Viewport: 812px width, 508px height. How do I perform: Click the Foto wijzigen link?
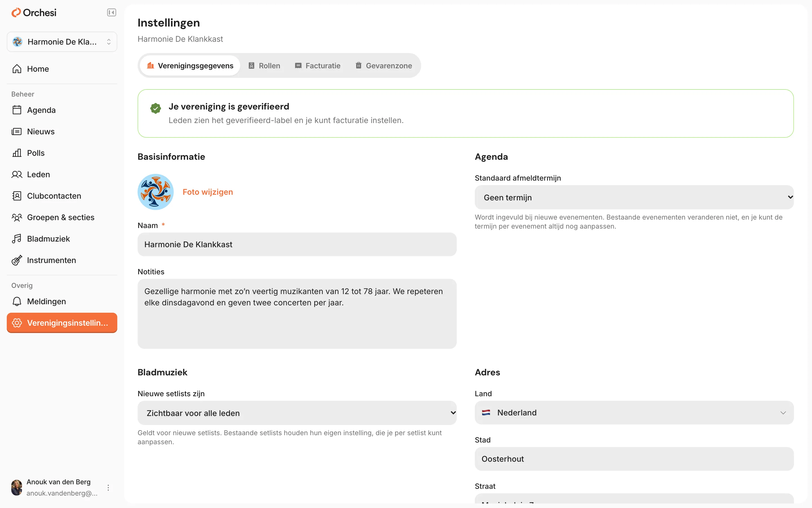[x=208, y=192]
